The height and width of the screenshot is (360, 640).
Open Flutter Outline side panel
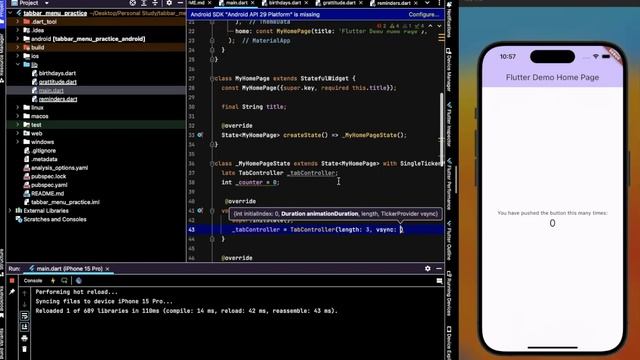[x=449, y=241]
